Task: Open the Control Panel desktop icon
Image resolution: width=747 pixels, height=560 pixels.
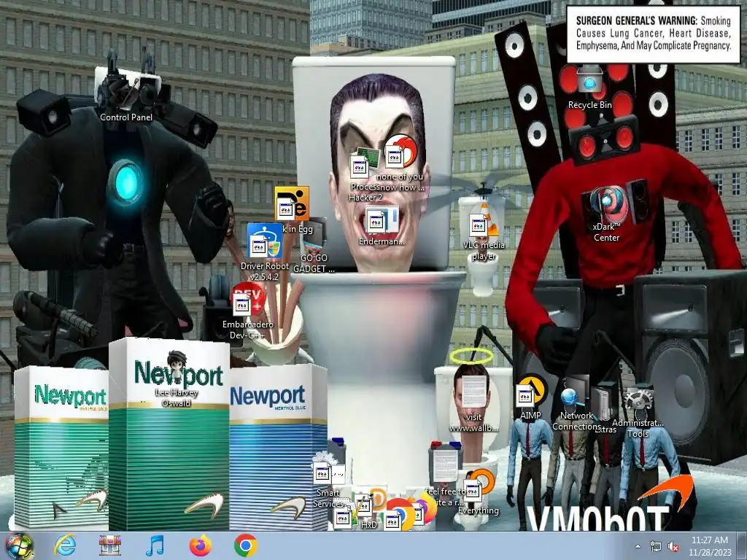Action: pos(126,93)
